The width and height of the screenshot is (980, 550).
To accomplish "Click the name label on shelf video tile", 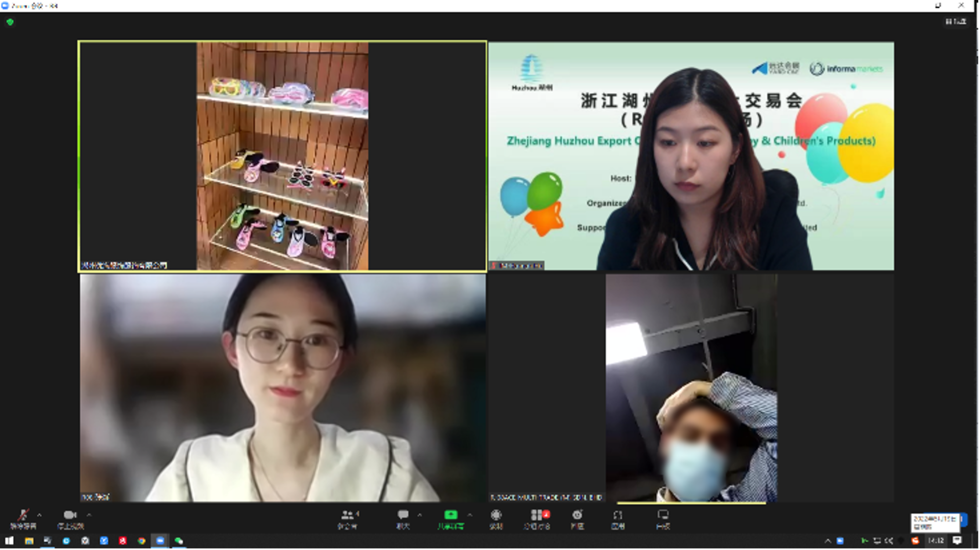I will point(124,265).
